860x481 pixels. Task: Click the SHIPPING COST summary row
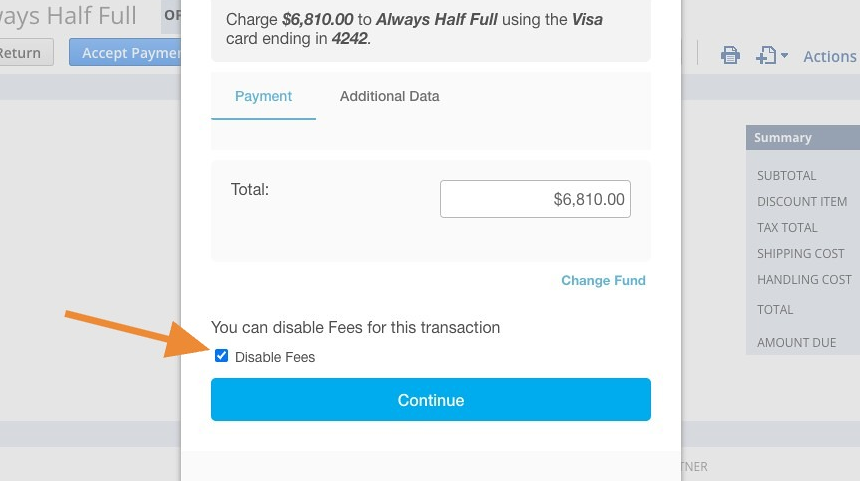803,253
